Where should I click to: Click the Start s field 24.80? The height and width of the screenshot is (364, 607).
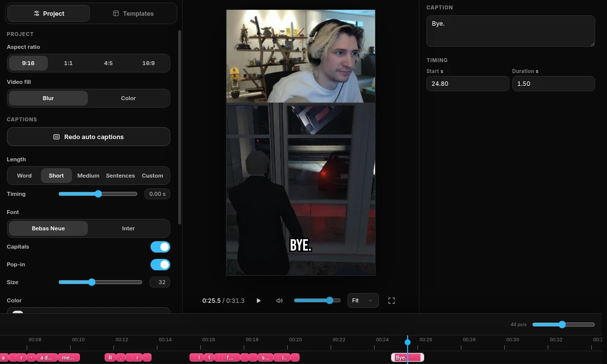(x=467, y=83)
